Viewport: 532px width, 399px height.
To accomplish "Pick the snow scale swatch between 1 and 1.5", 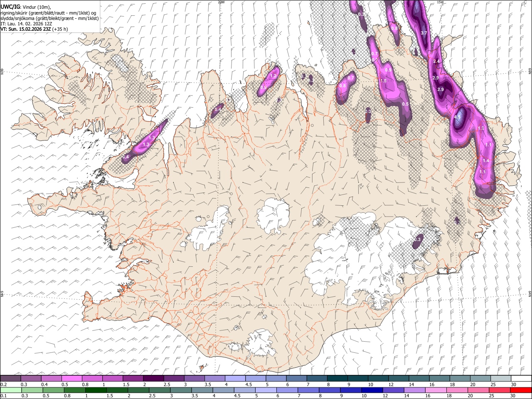I will [112, 378].
